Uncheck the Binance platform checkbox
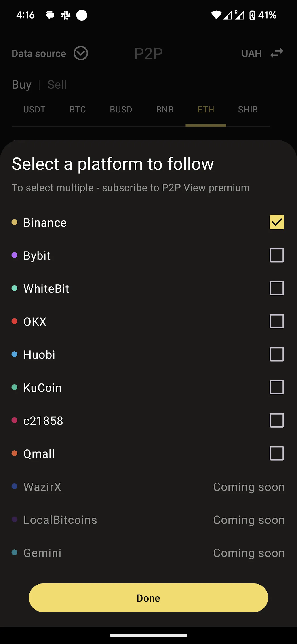 point(276,222)
